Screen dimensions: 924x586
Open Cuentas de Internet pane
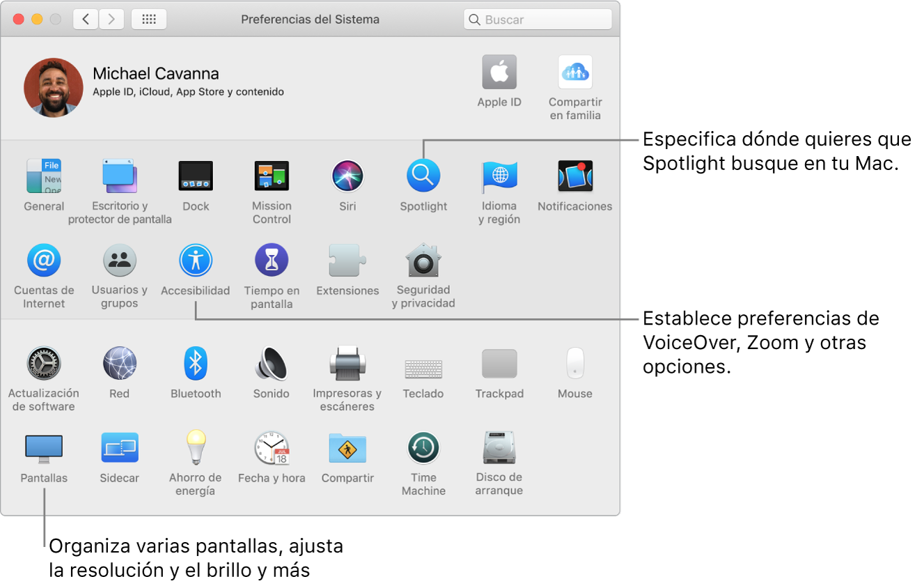pos(44,261)
